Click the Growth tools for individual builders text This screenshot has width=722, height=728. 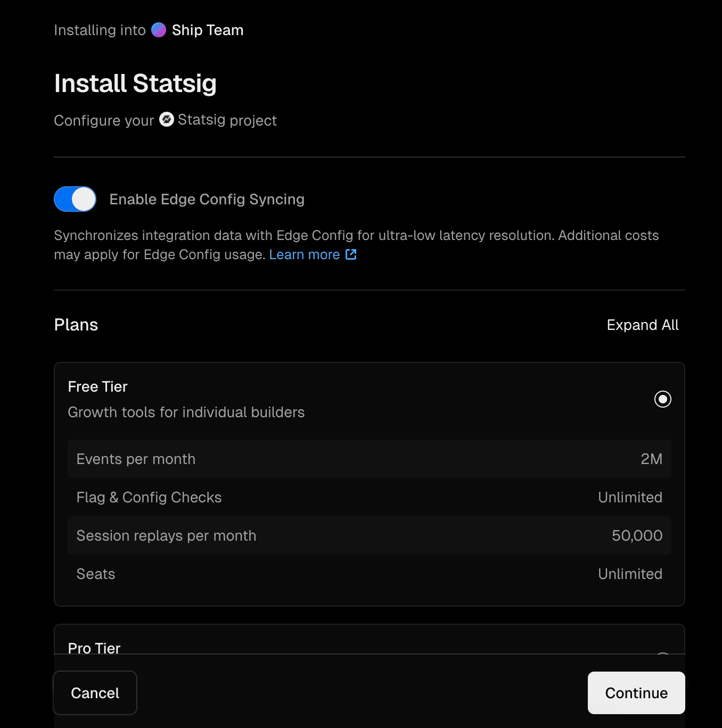coord(186,412)
